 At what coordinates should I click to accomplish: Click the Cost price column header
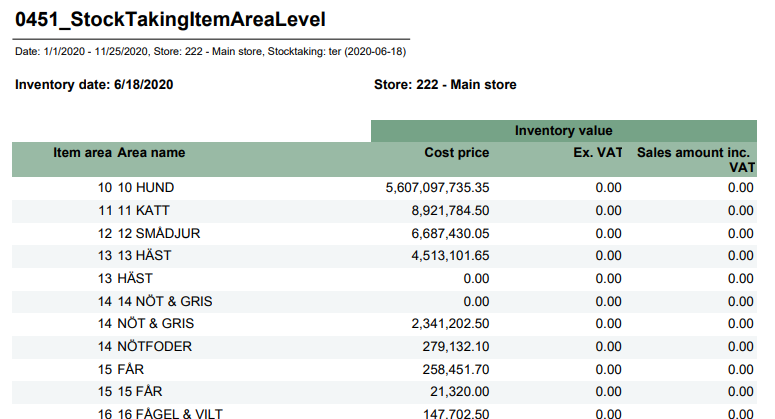457,153
